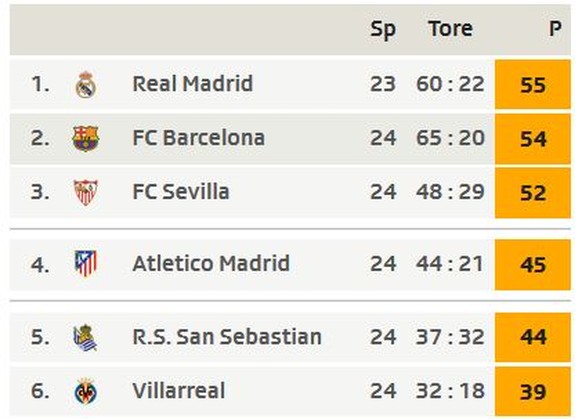Click the Real Sociedad San Sebastian crest

click(x=85, y=338)
